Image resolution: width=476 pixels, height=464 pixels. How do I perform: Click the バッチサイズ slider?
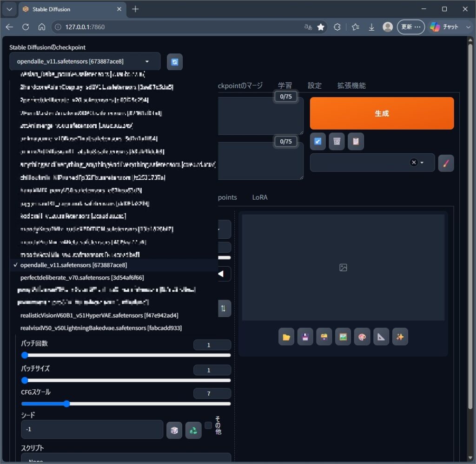(126, 380)
